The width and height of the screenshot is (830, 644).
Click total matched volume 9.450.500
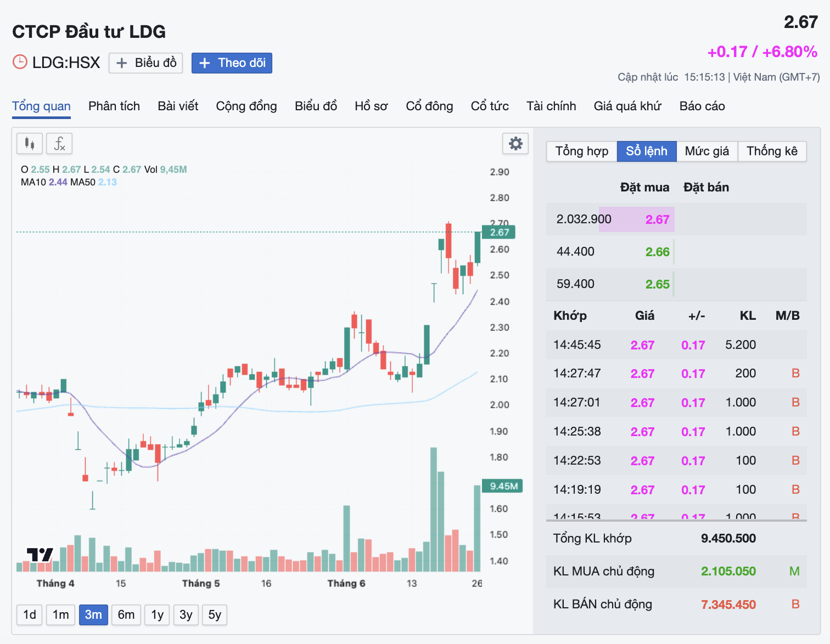click(x=728, y=538)
